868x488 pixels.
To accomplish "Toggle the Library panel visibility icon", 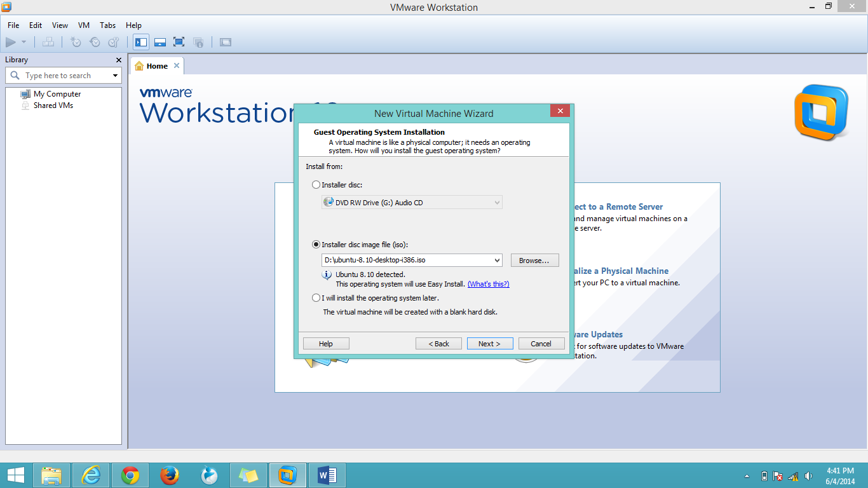I will [x=140, y=42].
